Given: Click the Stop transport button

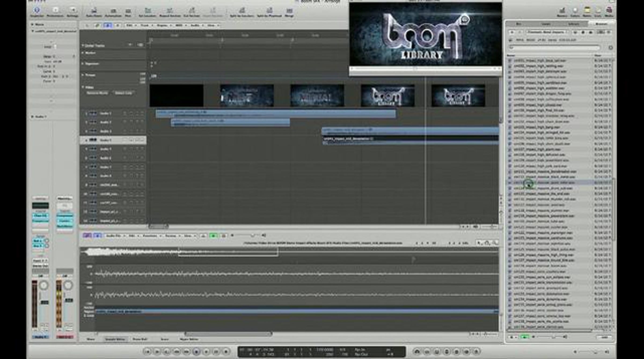Looking at the screenshot, I should (196, 351).
